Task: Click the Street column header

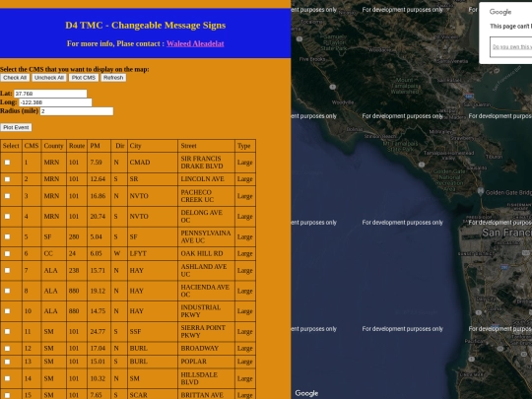Action: [206, 146]
